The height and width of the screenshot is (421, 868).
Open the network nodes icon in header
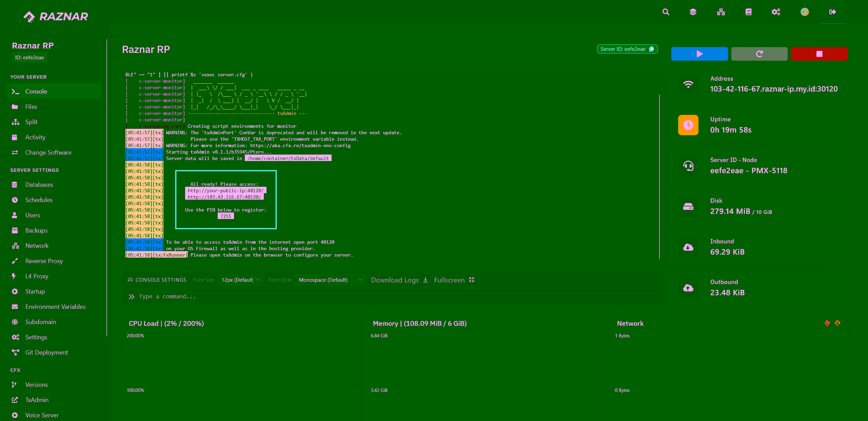point(721,12)
